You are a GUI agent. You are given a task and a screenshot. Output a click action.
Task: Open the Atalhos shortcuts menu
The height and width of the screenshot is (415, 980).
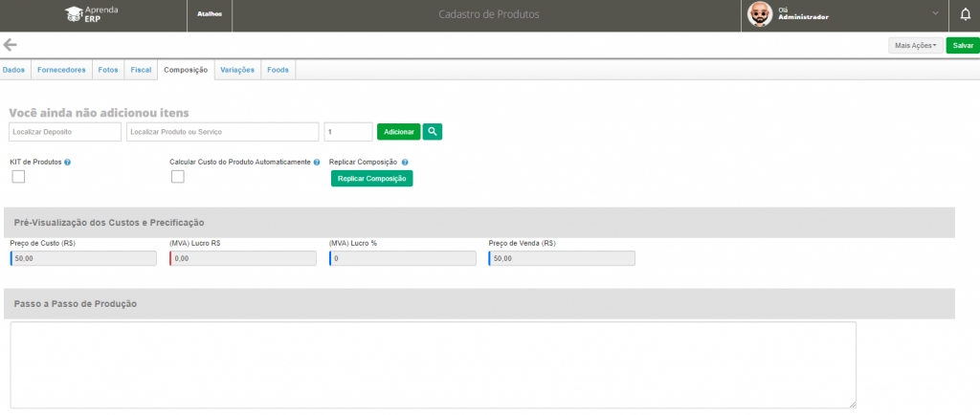(x=208, y=15)
